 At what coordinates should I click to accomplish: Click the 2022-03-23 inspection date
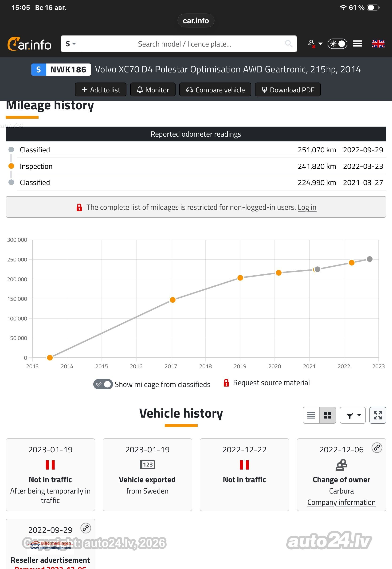[363, 166]
